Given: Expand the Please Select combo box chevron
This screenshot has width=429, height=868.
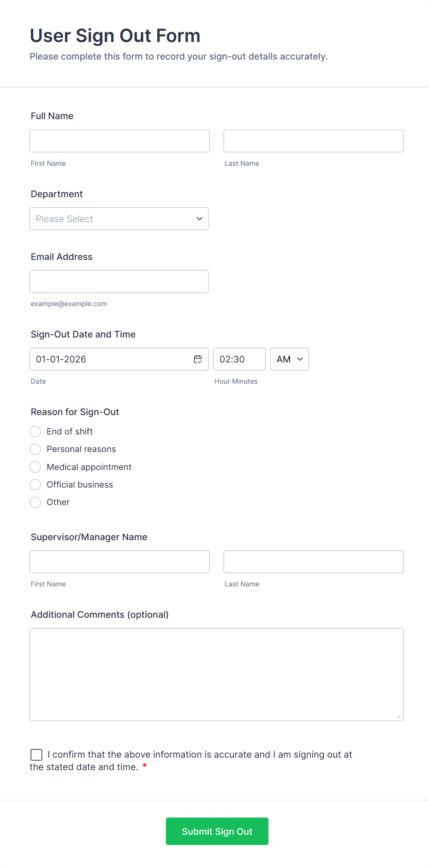Looking at the screenshot, I should [x=199, y=218].
